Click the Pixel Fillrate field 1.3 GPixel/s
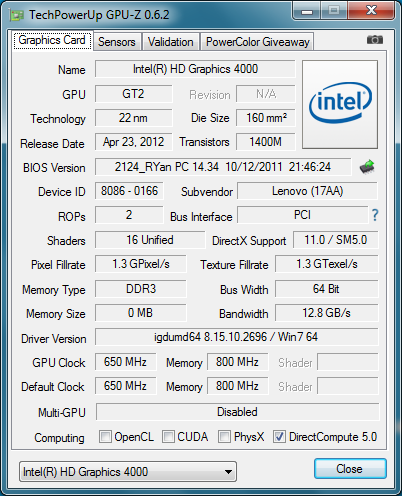Screen dimensions: 402x496 click(141, 264)
